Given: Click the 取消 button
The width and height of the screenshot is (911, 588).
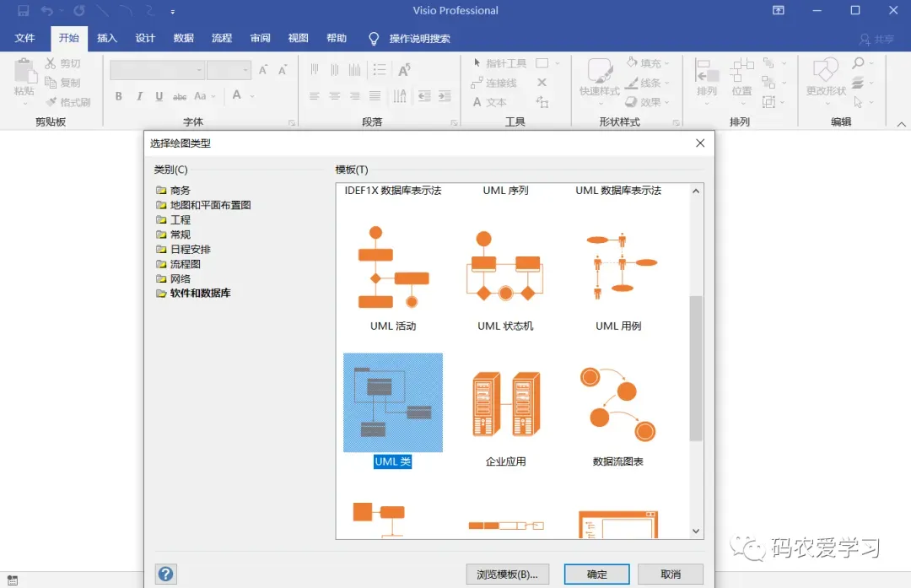Looking at the screenshot, I should [x=671, y=574].
